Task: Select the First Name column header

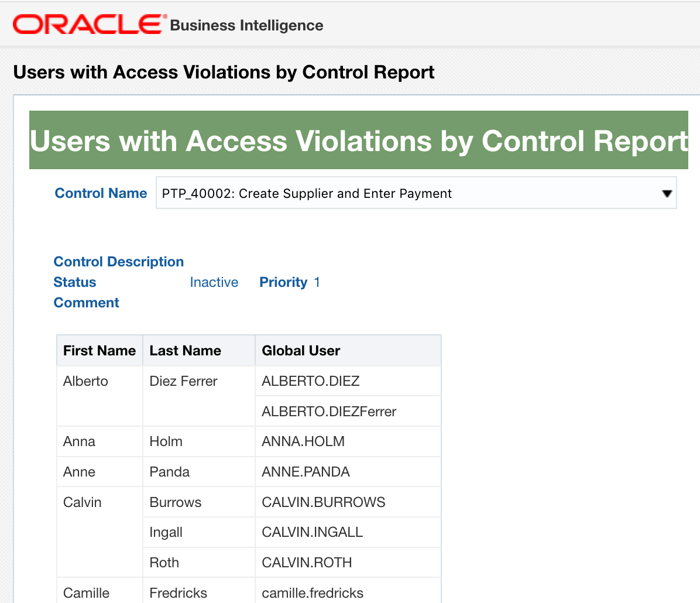Action: click(x=99, y=350)
